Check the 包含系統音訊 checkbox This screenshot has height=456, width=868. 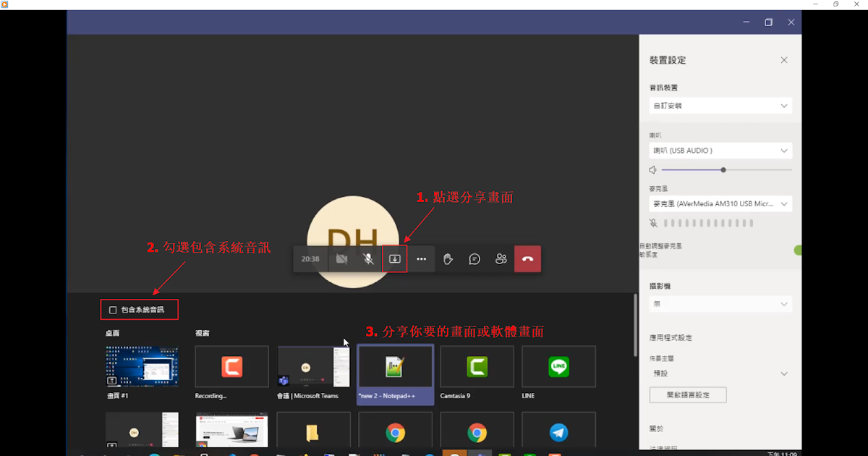(113, 310)
